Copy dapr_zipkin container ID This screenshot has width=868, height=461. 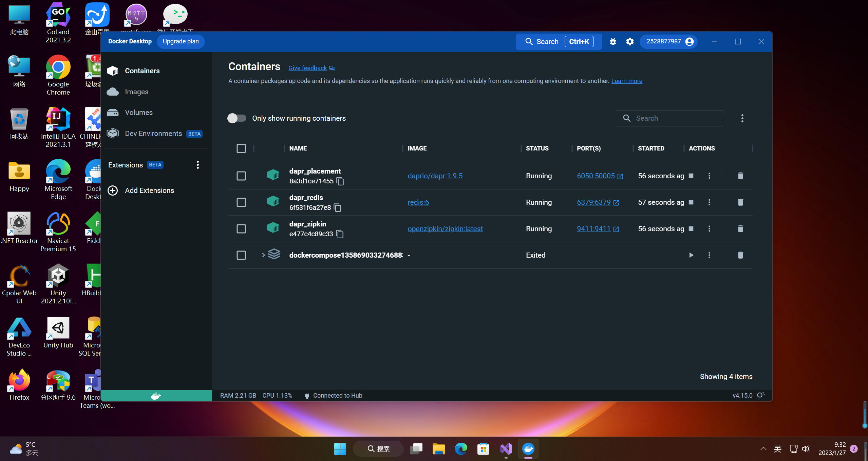[340, 234]
